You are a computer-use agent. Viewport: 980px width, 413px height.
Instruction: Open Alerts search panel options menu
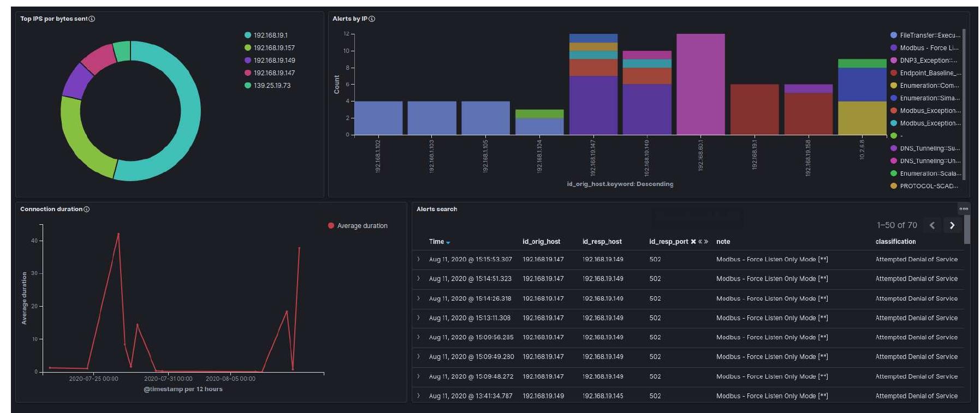click(964, 208)
